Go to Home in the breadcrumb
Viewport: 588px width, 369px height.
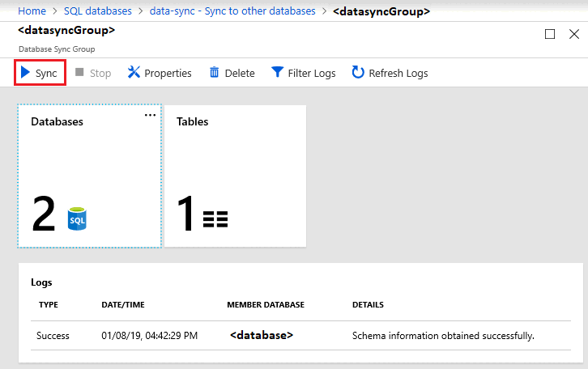(x=32, y=11)
